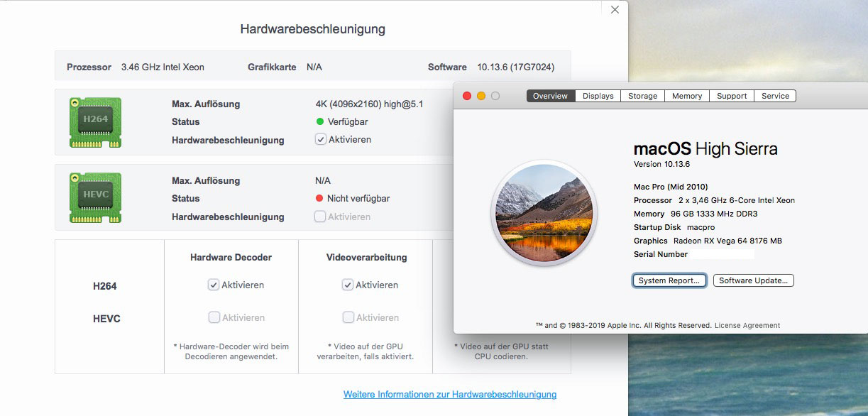This screenshot has height=416, width=868.
Task: Click the GPU statt CPU codieren footnote
Action: 501,351
